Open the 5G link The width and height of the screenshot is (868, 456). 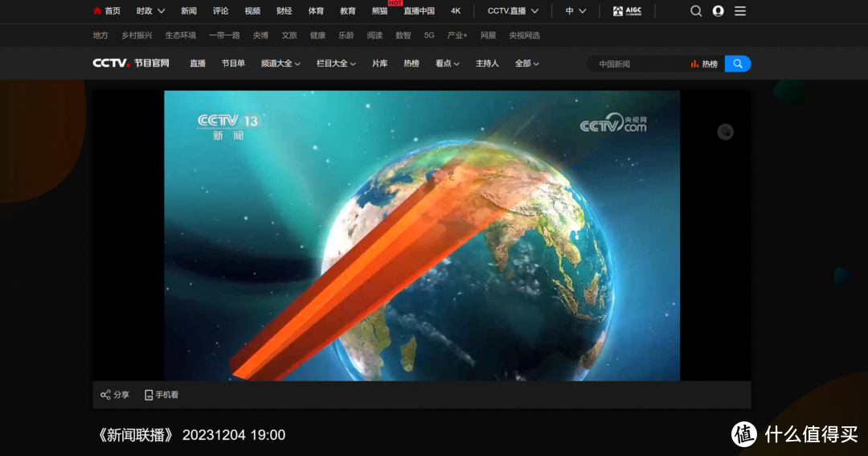tap(429, 35)
